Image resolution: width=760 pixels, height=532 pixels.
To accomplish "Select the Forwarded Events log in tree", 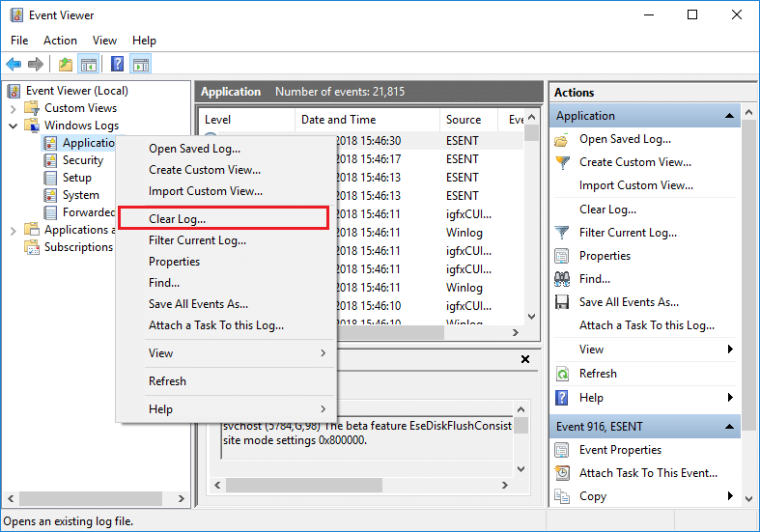I will point(79,212).
